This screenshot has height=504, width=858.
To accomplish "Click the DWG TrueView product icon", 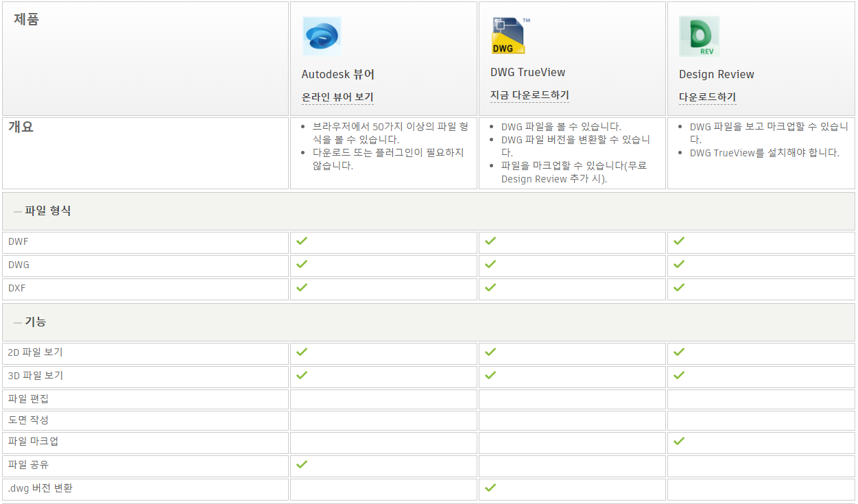I will (x=511, y=36).
